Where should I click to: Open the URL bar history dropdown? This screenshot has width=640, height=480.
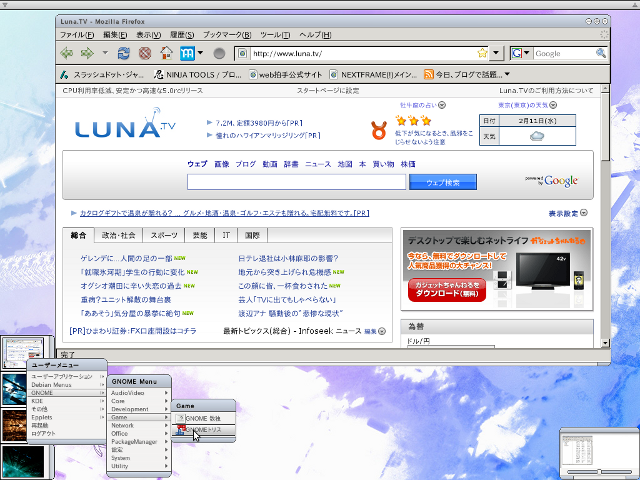click(x=496, y=53)
